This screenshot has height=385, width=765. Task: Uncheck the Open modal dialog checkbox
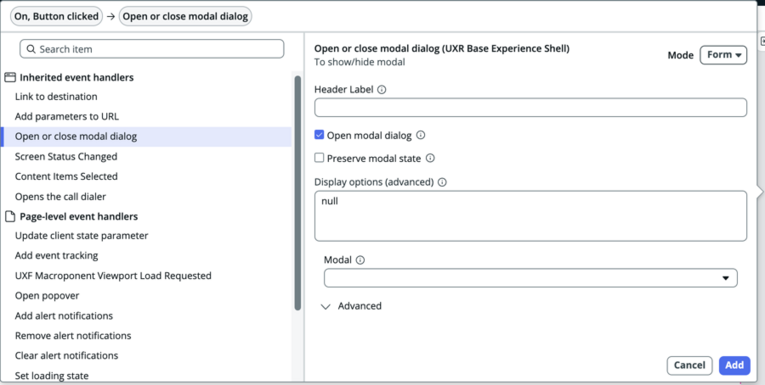[319, 135]
